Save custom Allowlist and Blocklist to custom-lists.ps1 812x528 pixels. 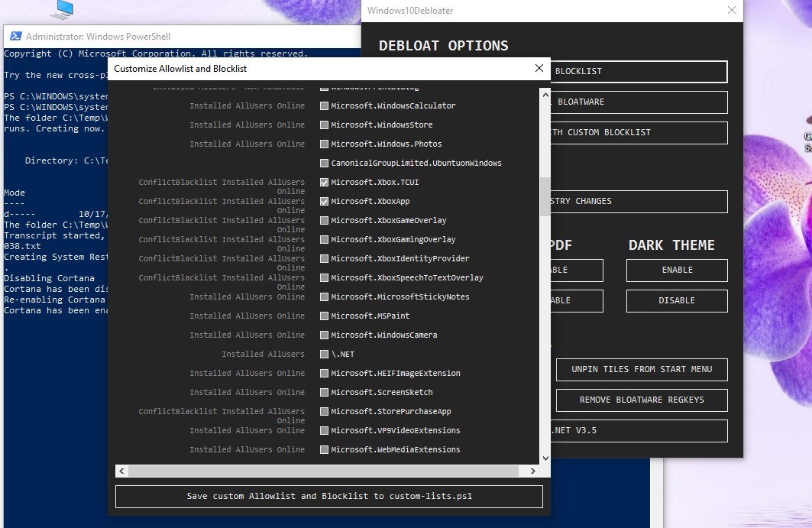[x=328, y=497]
